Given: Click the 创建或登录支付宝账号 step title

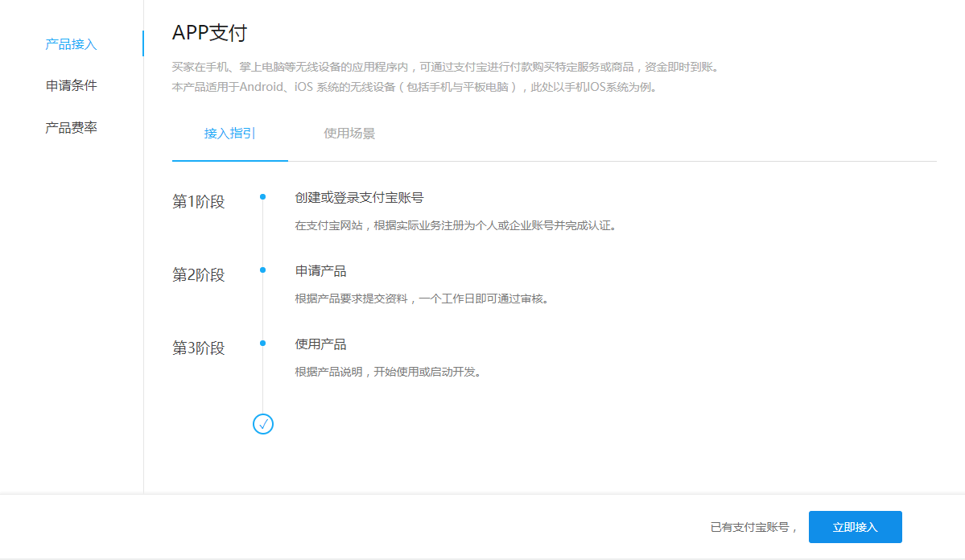Looking at the screenshot, I should (359, 198).
